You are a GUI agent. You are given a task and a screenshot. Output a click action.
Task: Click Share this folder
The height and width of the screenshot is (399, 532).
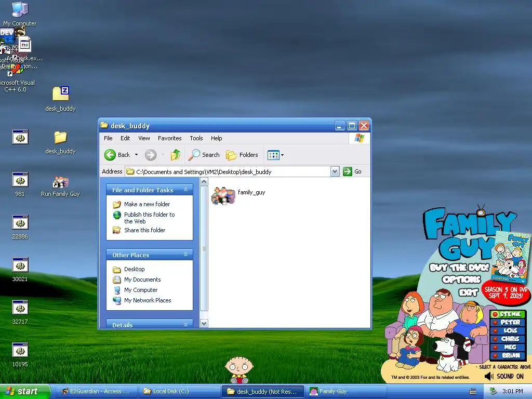coord(144,230)
